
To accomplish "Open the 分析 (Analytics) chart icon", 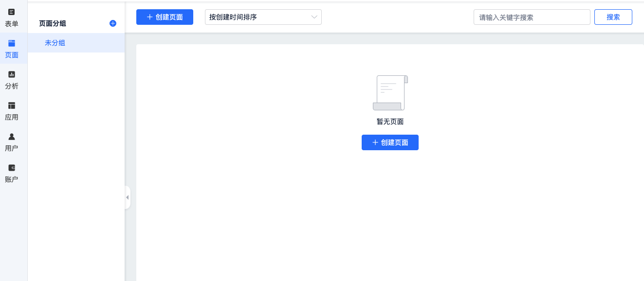I will click(x=12, y=74).
